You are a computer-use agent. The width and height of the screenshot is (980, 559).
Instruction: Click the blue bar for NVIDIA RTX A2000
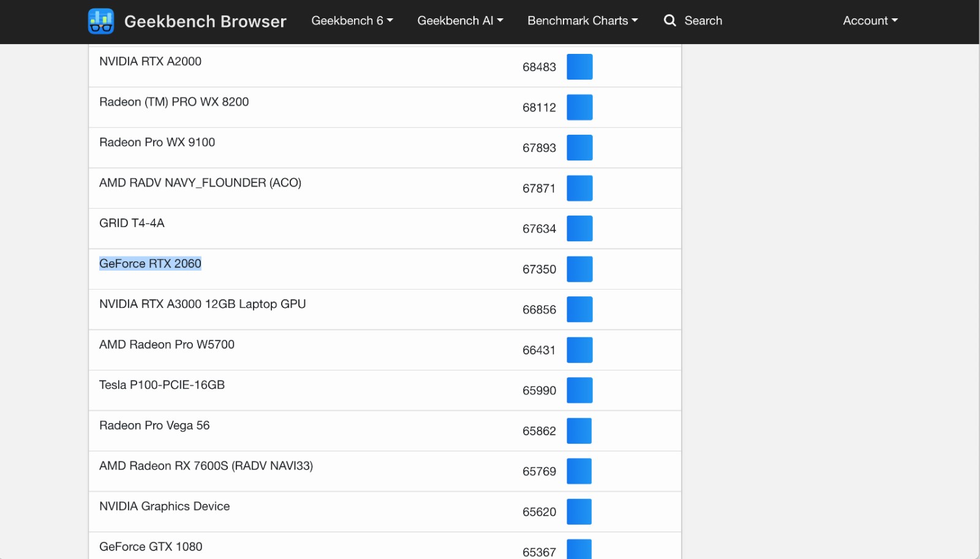(x=579, y=67)
